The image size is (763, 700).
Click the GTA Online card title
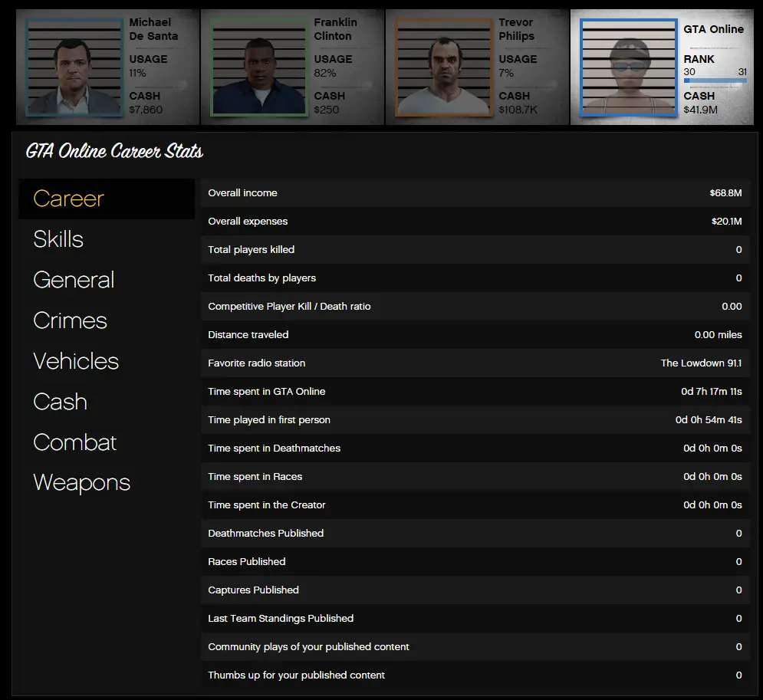713,29
